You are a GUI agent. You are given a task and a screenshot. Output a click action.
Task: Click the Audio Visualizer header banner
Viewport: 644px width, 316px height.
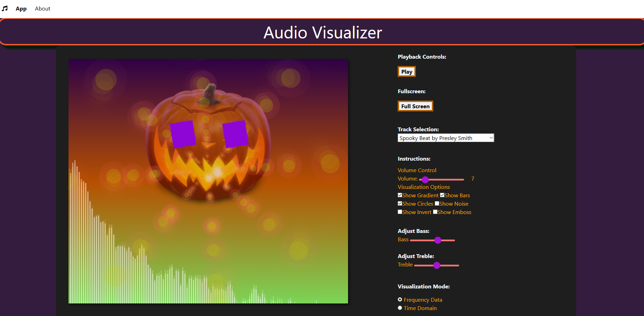tap(322, 32)
